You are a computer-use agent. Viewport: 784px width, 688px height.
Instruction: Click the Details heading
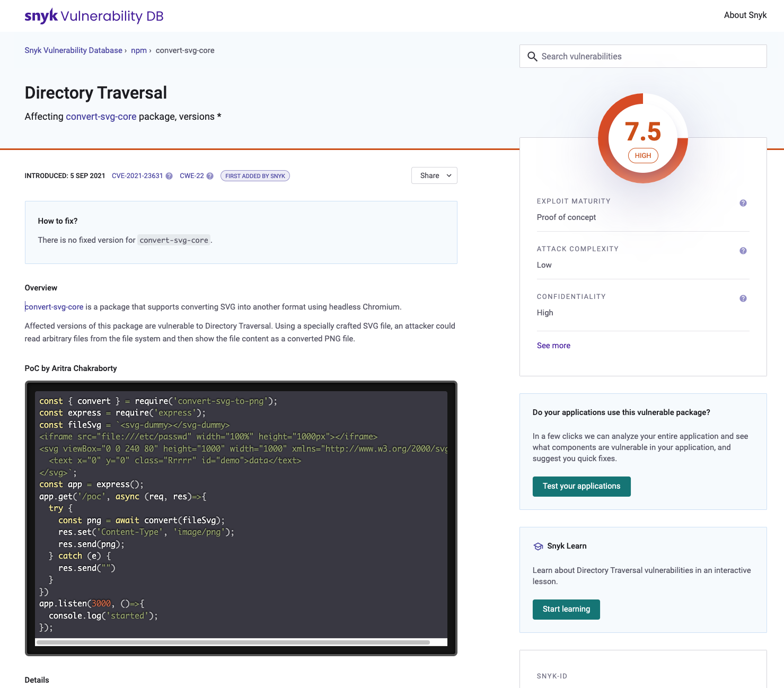(37, 680)
